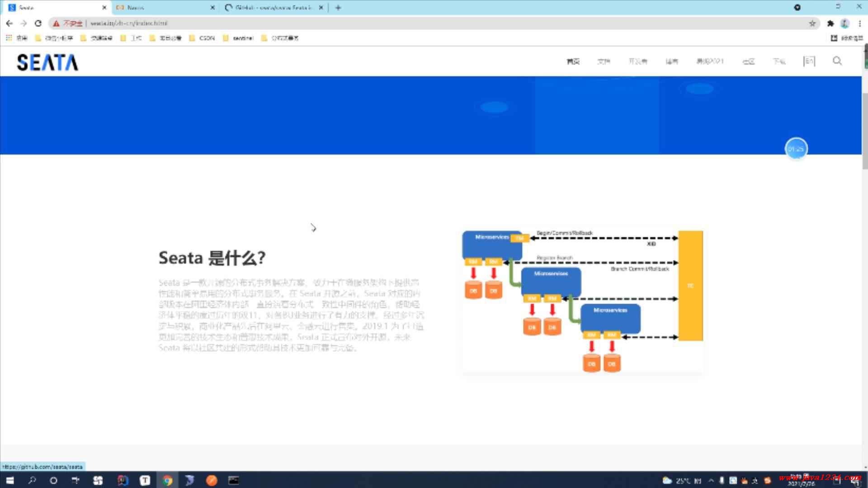868x488 pixels.
Task: Click the SEATA logo in the header
Action: pos(47,62)
